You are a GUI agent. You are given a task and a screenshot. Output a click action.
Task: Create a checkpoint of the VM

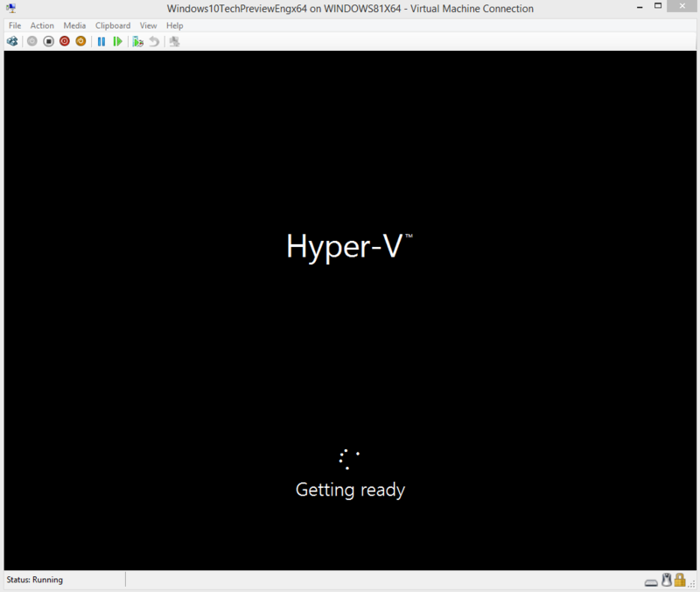138,41
